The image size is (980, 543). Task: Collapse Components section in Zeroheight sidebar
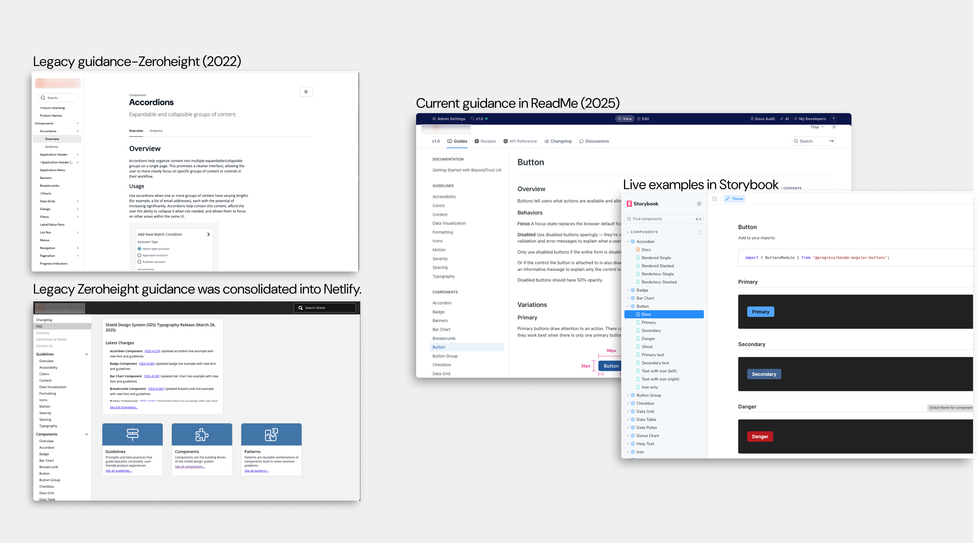pyautogui.click(x=78, y=123)
